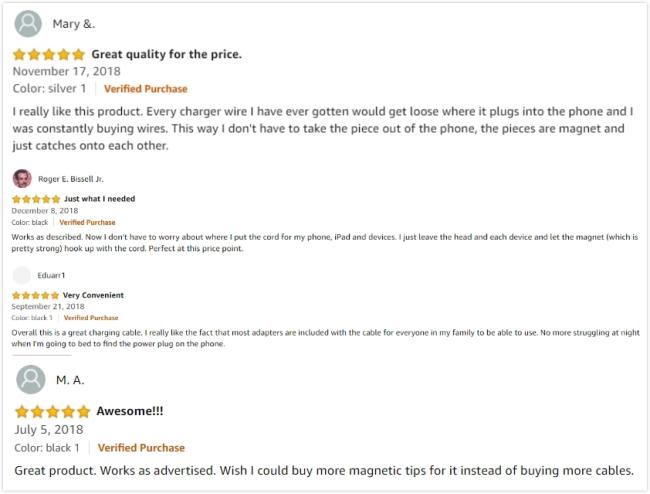
Task: Click Mary &.'s profile avatar icon
Action: [28, 24]
